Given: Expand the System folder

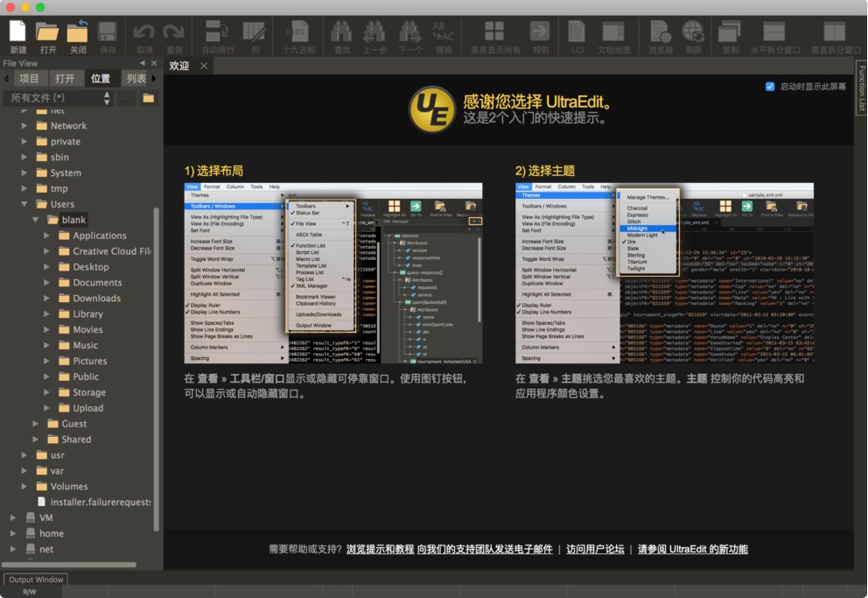Looking at the screenshot, I should pos(24,172).
